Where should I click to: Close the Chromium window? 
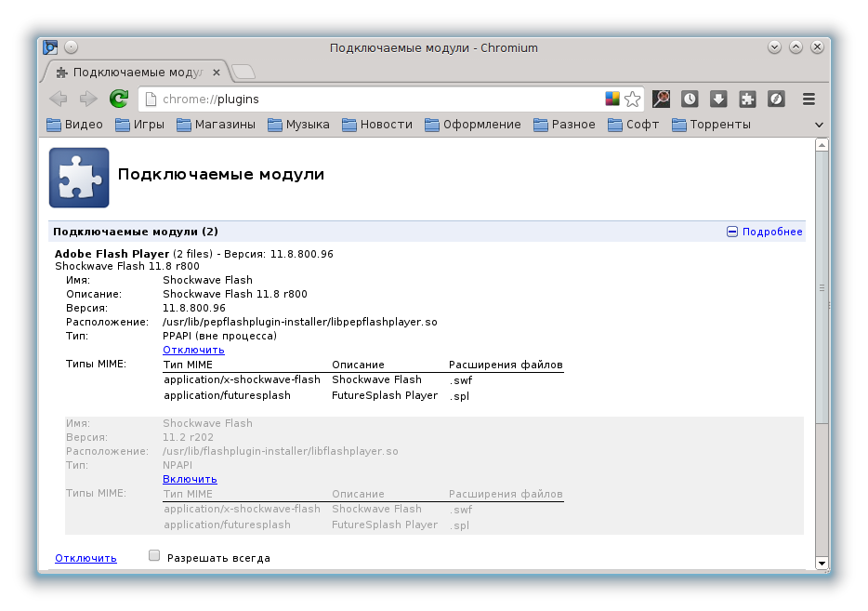(817, 47)
